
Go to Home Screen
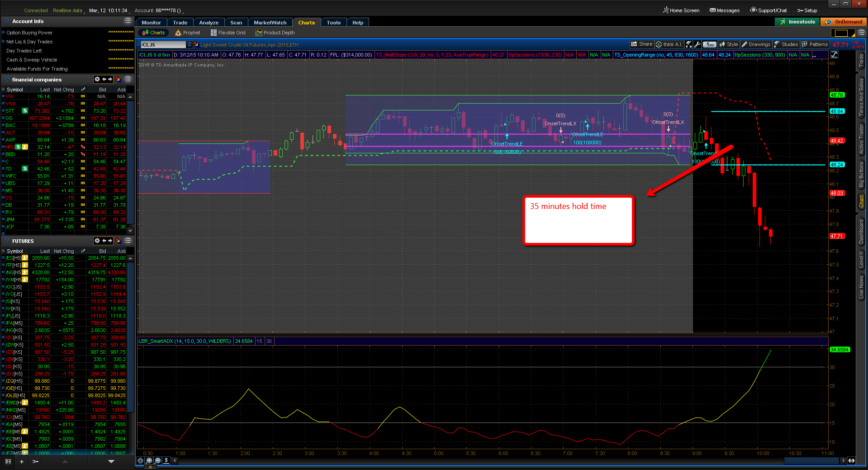coord(681,10)
